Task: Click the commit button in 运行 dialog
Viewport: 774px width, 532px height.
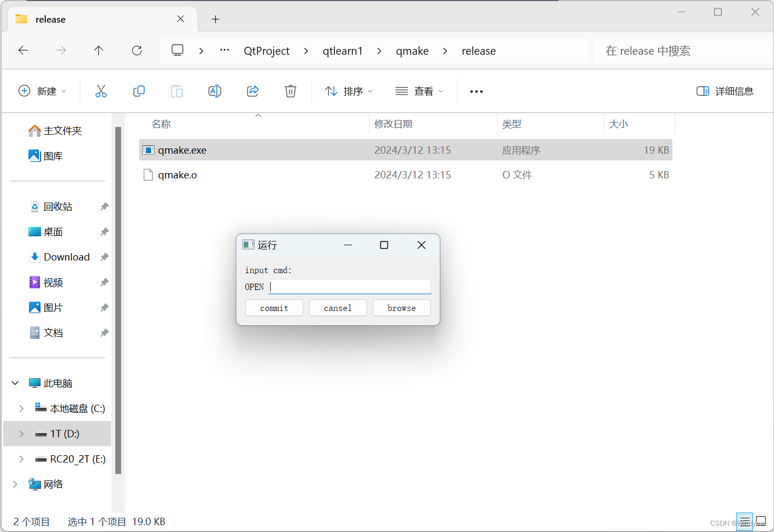Action: (x=274, y=308)
